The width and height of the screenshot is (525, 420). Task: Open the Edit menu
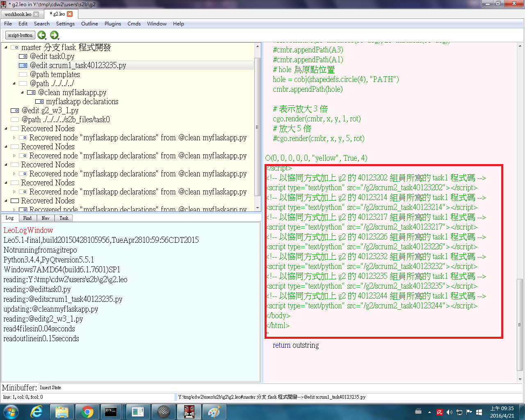[23, 24]
